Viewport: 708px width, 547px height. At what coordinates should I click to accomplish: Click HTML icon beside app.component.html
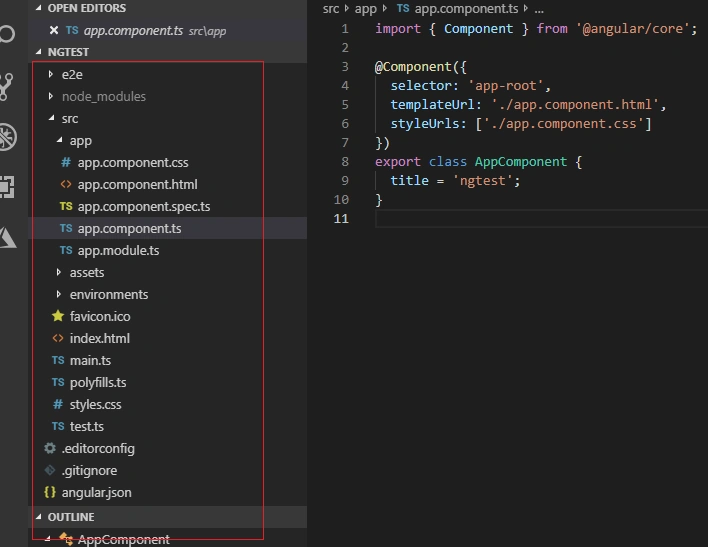point(66,184)
